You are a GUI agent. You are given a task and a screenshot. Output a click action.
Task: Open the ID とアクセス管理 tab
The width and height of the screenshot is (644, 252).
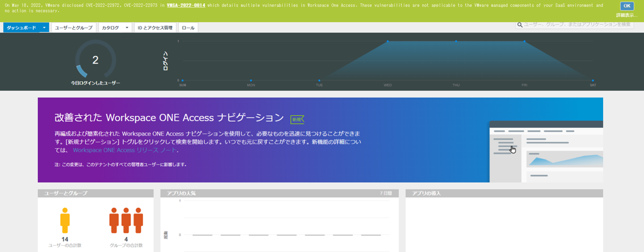[155, 28]
